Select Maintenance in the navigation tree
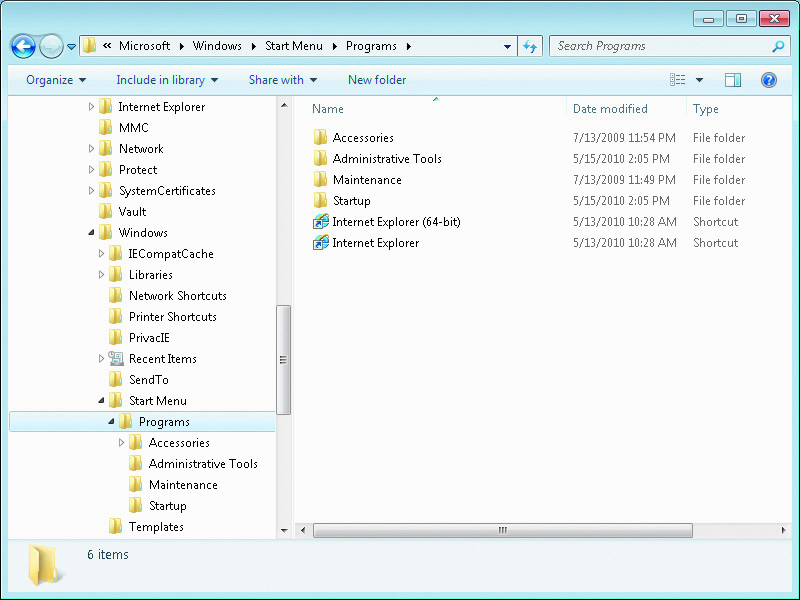Viewport: 800px width, 600px height. coord(183,485)
